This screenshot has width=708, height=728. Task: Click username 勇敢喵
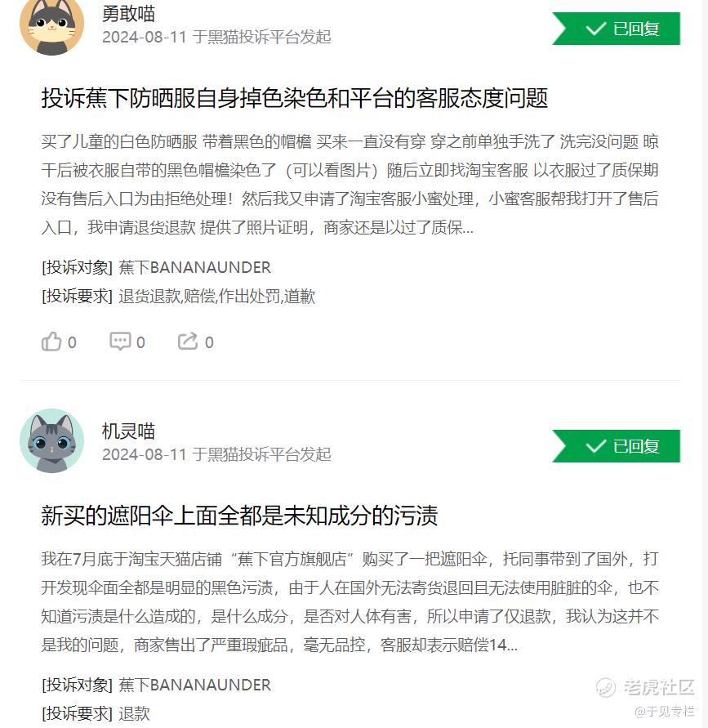tap(128, 13)
